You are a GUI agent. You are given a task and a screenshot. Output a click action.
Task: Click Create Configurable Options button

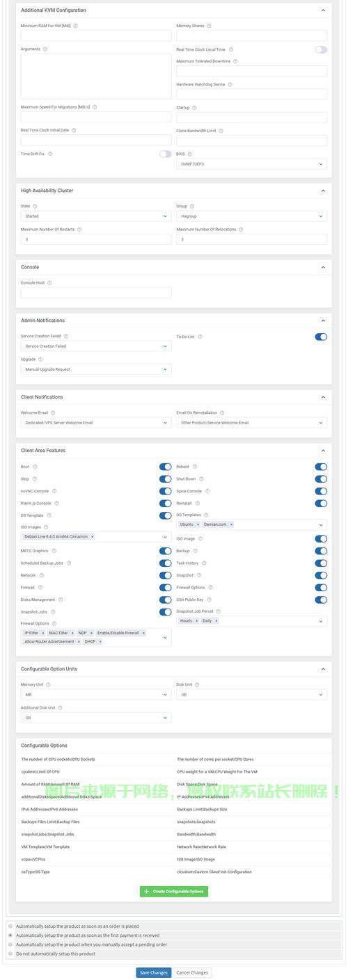coord(174,892)
